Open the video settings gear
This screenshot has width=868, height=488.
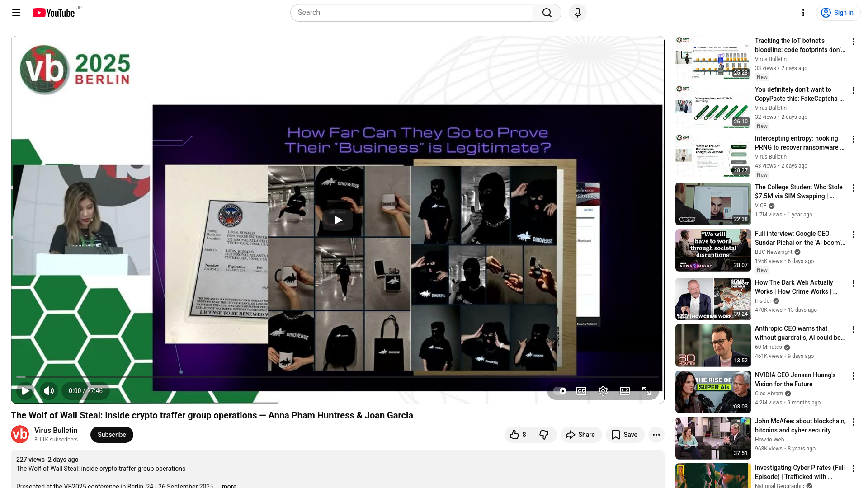[x=603, y=391]
